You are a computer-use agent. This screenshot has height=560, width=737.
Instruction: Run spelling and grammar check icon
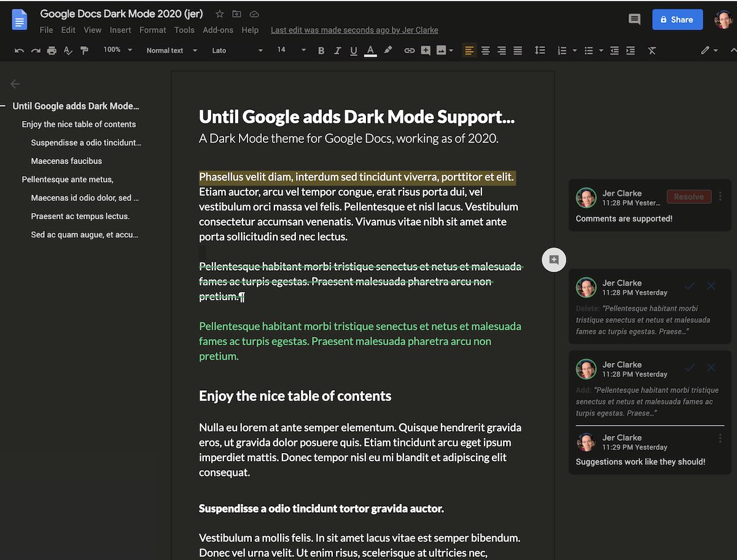click(x=68, y=50)
